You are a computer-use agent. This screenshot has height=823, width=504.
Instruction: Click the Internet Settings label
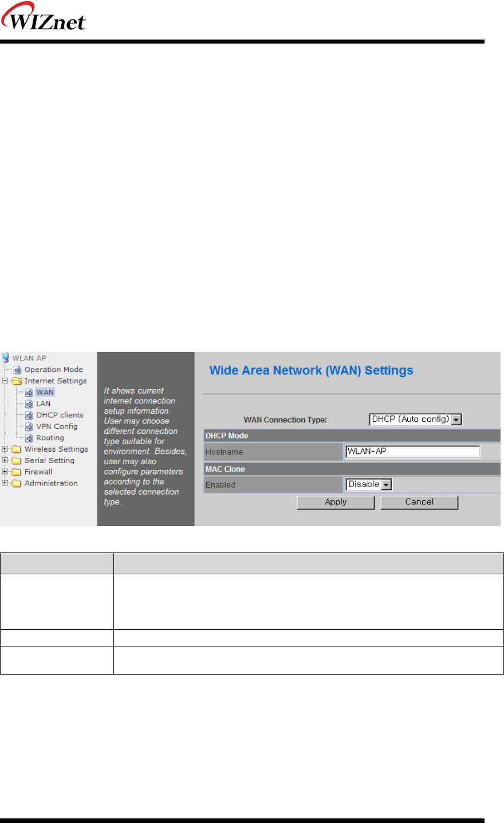(x=56, y=381)
